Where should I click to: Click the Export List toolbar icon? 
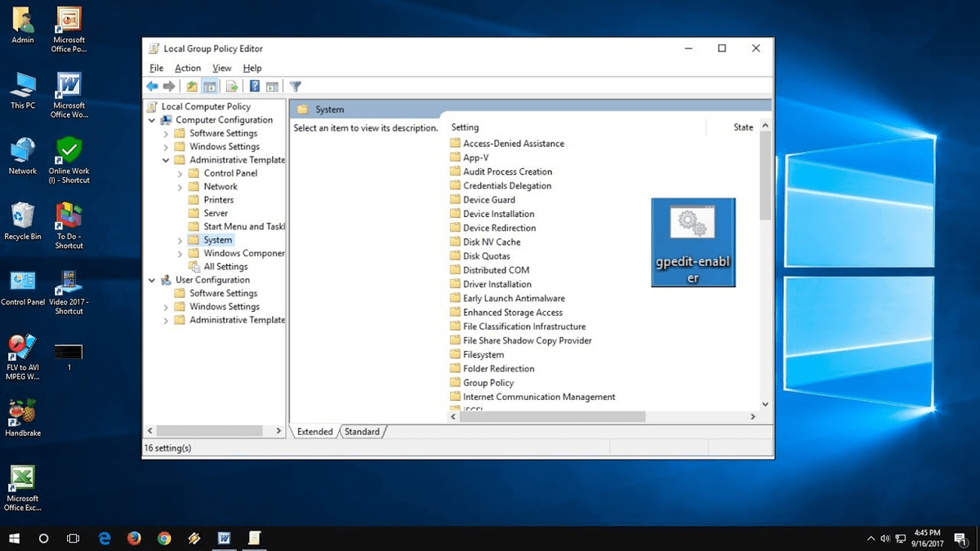click(x=231, y=86)
